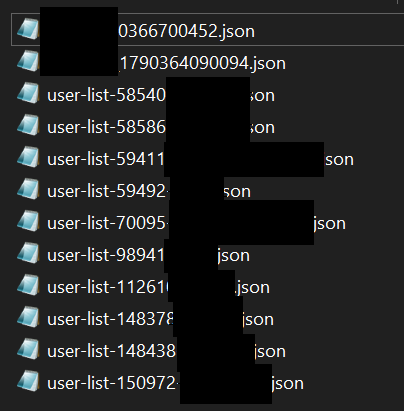This screenshot has height=411, width=404.
Task: Choose the user-list-148438 file name
Action: pyautogui.click(x=166, y=351)
